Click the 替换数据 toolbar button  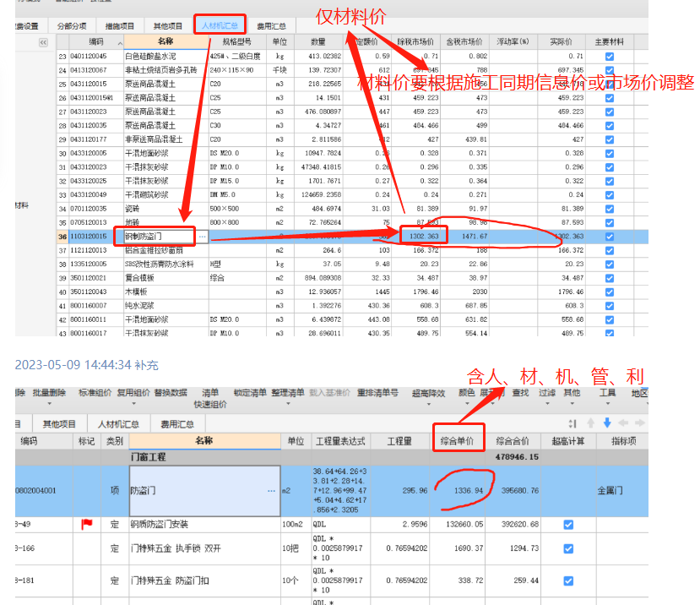171,393
